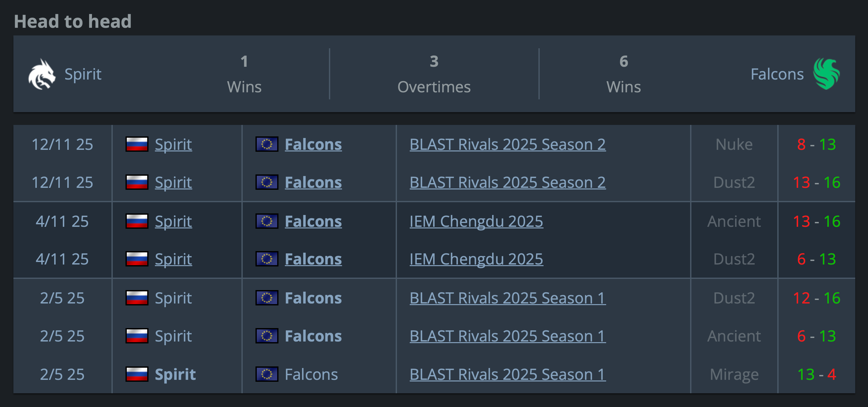
Task: Open IEM Chengdu 2025 link for Ancient map
Action: [x=476, y=221]
